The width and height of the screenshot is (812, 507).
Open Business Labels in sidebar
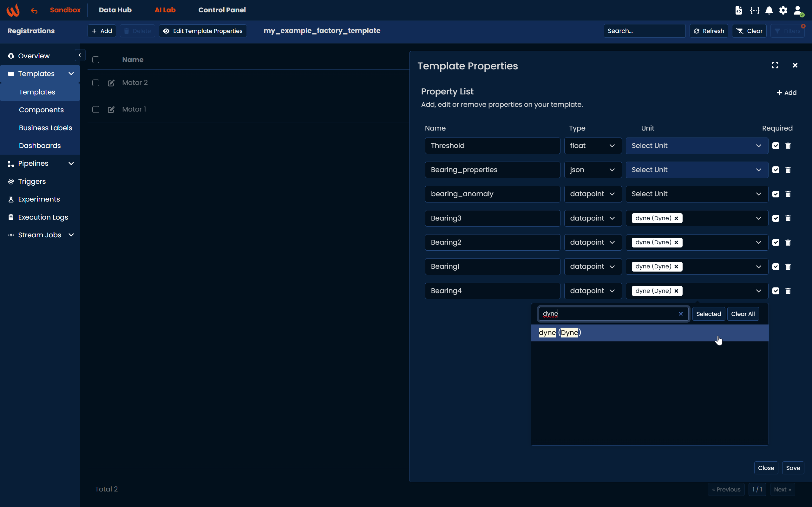[46, 128]
